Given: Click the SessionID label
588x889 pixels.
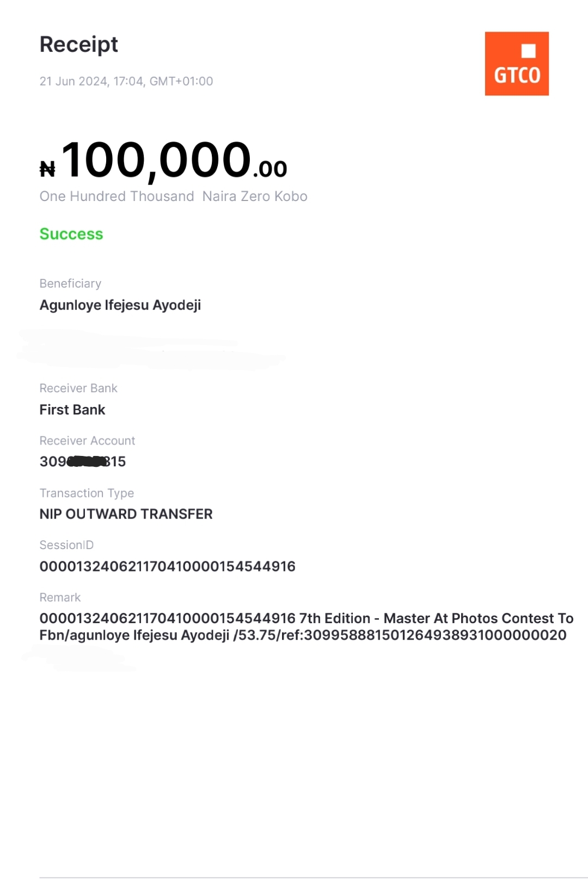Looking at the screenshot, I should pos(66,545).
